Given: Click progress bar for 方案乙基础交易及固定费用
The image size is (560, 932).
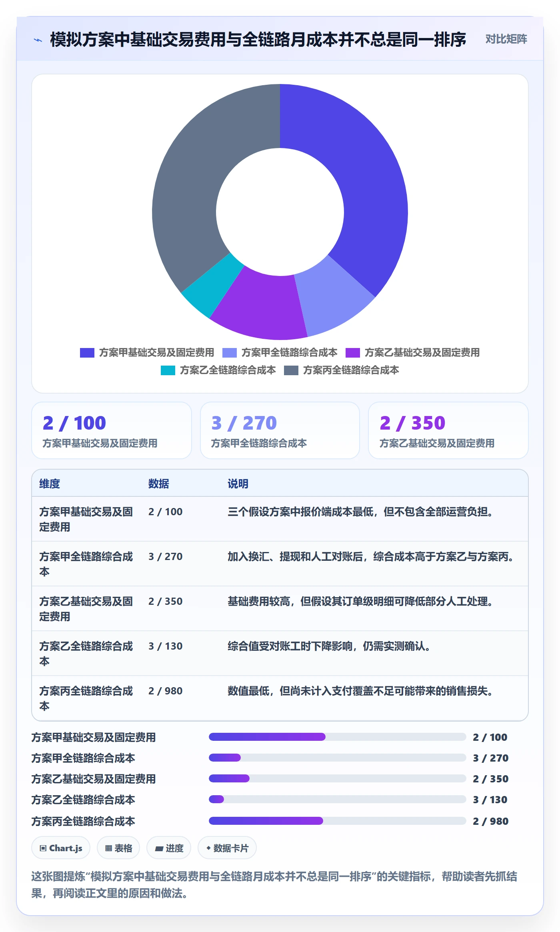Looking at the screenshot, I should click(x=337, y=778).
